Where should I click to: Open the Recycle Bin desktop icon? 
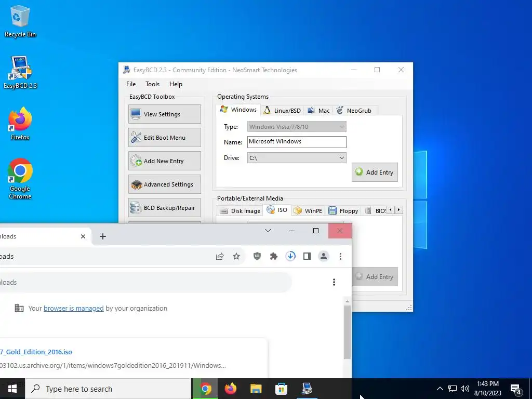pyautogui.click(x=20, y=21)
